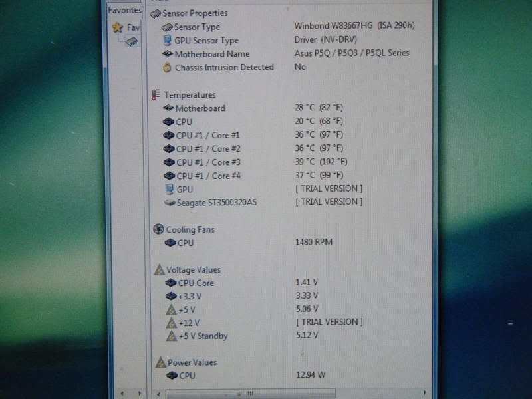Click the CPU temperature row icon
The image size is (532, 399).
169,122
